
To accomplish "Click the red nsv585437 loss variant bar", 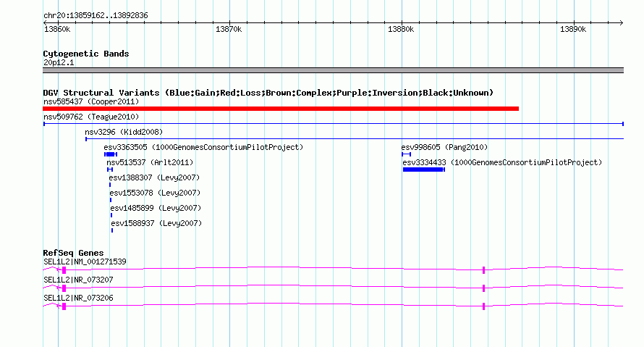I will [x=281, y=109].
